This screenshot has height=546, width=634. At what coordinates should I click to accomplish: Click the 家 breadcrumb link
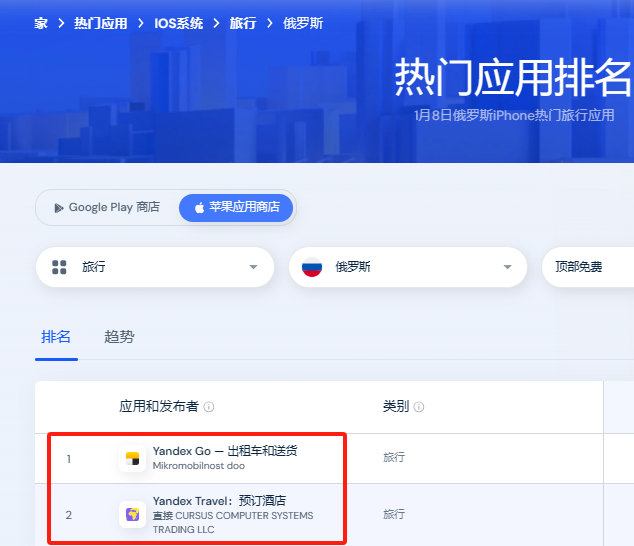click(x=41, y=23)
